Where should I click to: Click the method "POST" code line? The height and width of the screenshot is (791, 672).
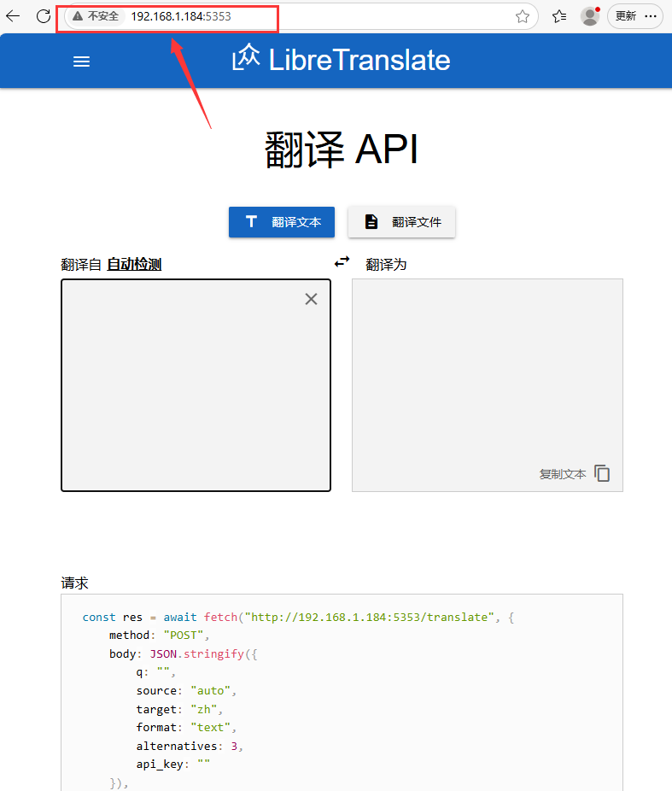[159, 636]
